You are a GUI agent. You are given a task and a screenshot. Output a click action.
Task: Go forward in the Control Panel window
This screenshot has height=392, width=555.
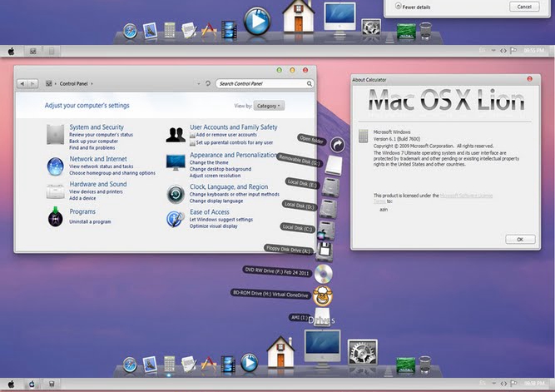(32, 83)
